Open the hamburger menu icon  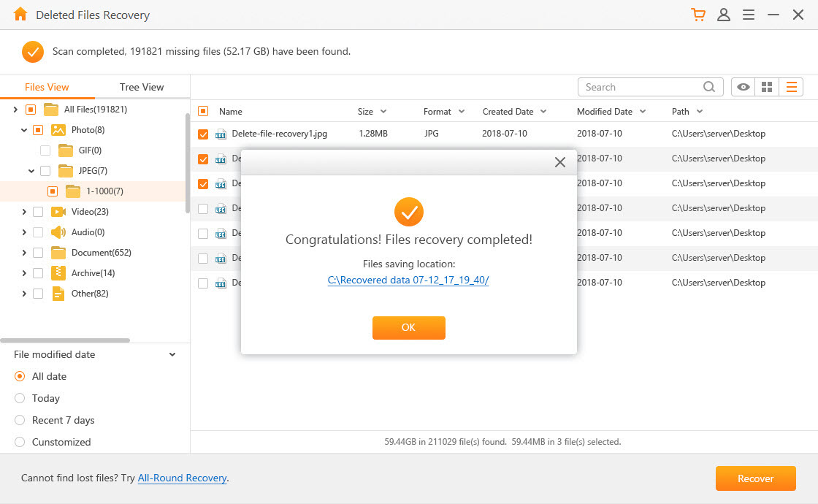pyautogui.click(x=748, y=14)
